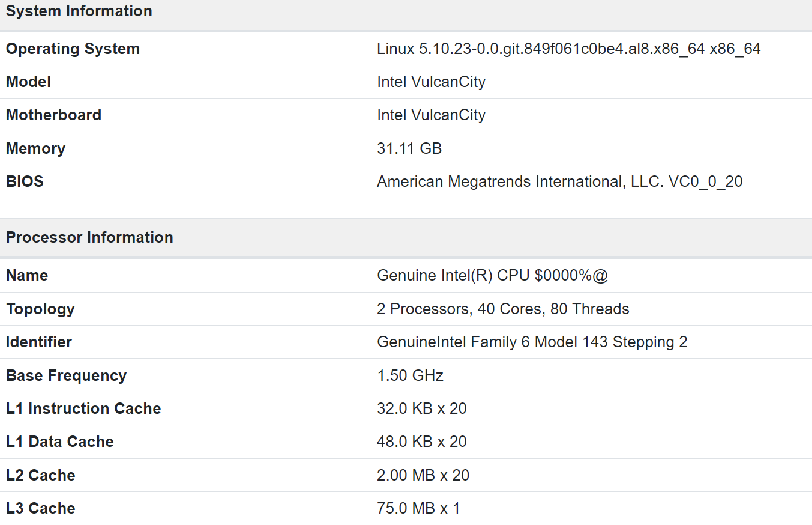Select the Model row label

coord(28,82)
